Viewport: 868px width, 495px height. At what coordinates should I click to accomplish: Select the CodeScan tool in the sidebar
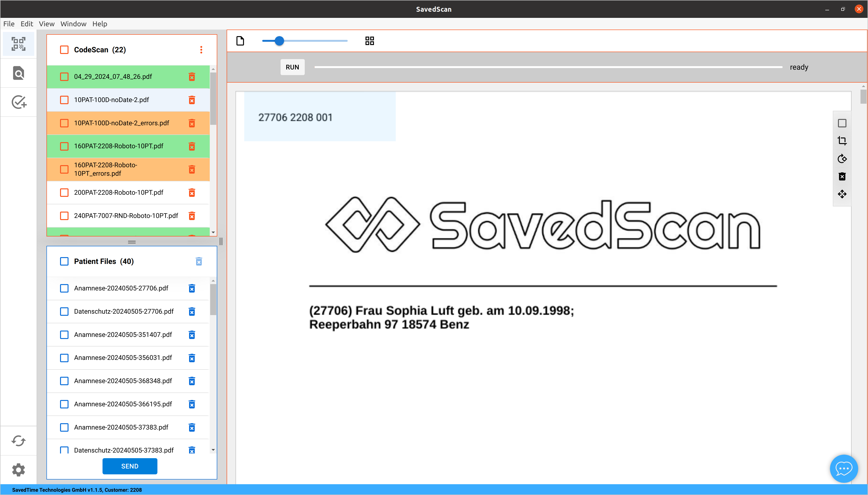(x=18, y=43)
